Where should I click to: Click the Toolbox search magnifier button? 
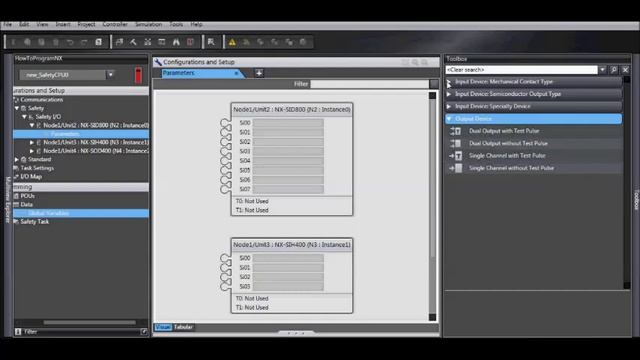(614, 70)
